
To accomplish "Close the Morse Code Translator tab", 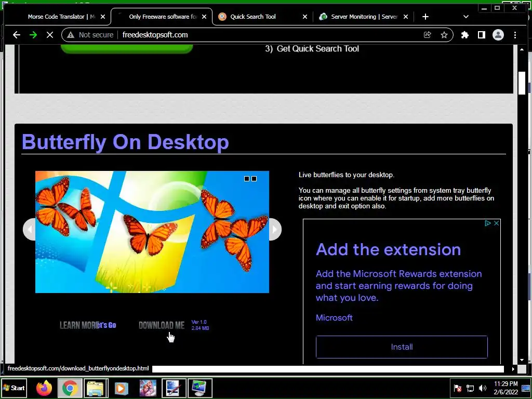I will (x=103, y=17).
